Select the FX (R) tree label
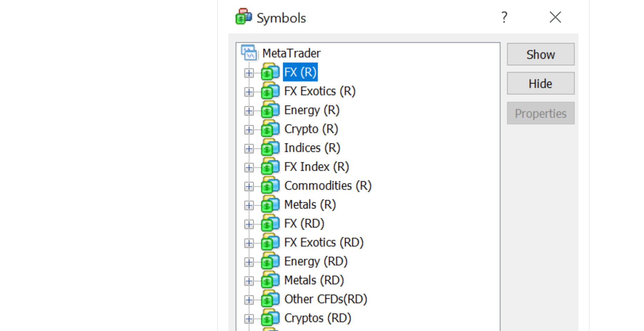 300,72
